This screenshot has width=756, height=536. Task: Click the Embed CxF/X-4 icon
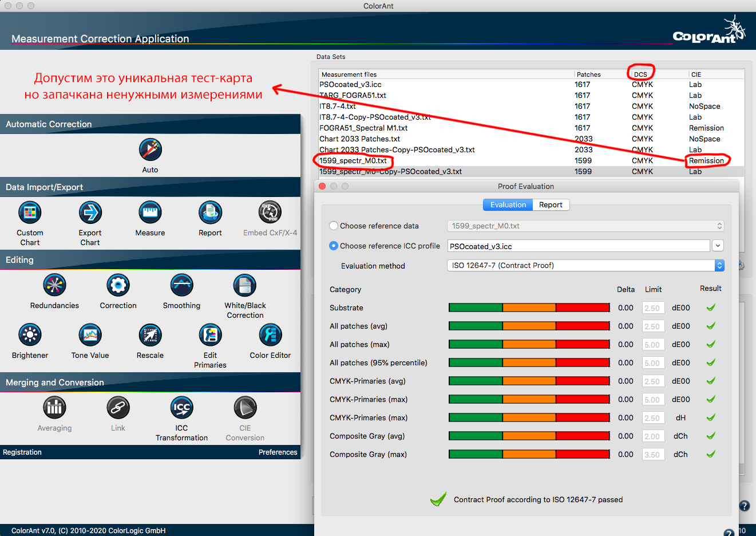click(270, 212)
